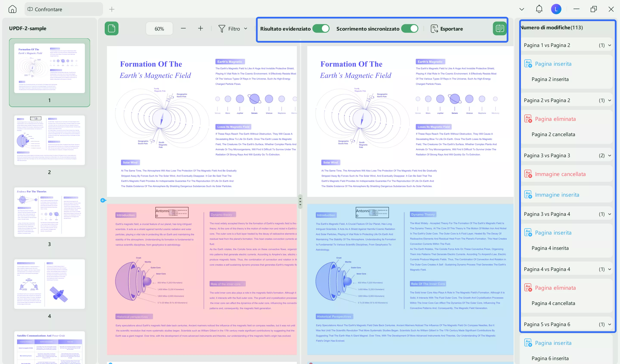Click the zoom in plus icon
Image resolution: width=620 pixels, height=364 pixels.
click(x=201, y=28)
